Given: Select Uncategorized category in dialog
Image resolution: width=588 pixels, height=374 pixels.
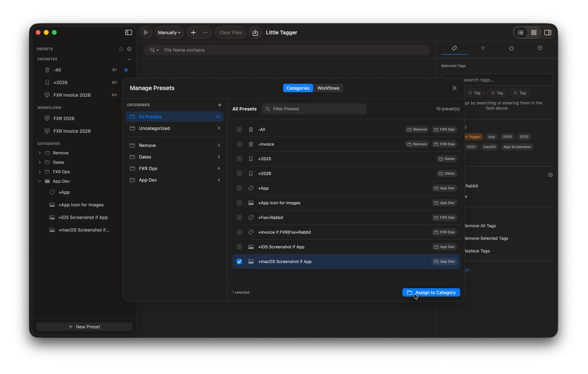Looking at the screenshot, I should click(x=175, y=128).
